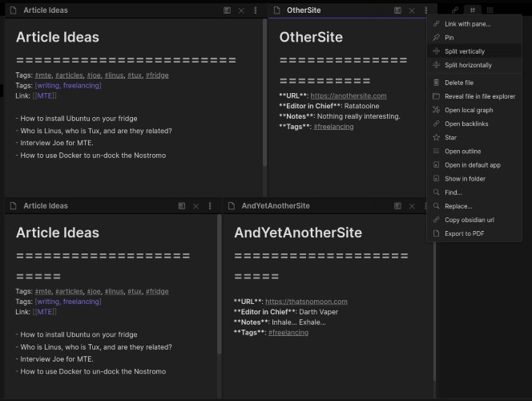Close the top Article Ideas pane
The width and height of the screenshot is (532, 401).
(x=241, y=10)
